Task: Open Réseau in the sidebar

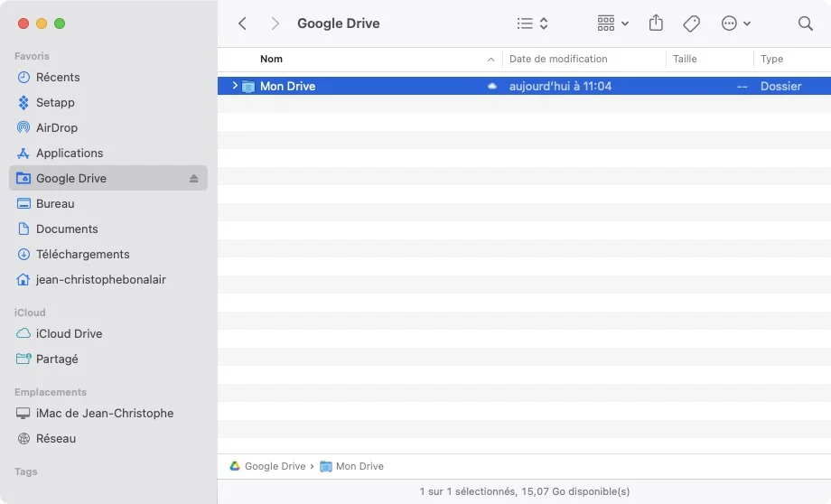Action: (x=108, y=438)
